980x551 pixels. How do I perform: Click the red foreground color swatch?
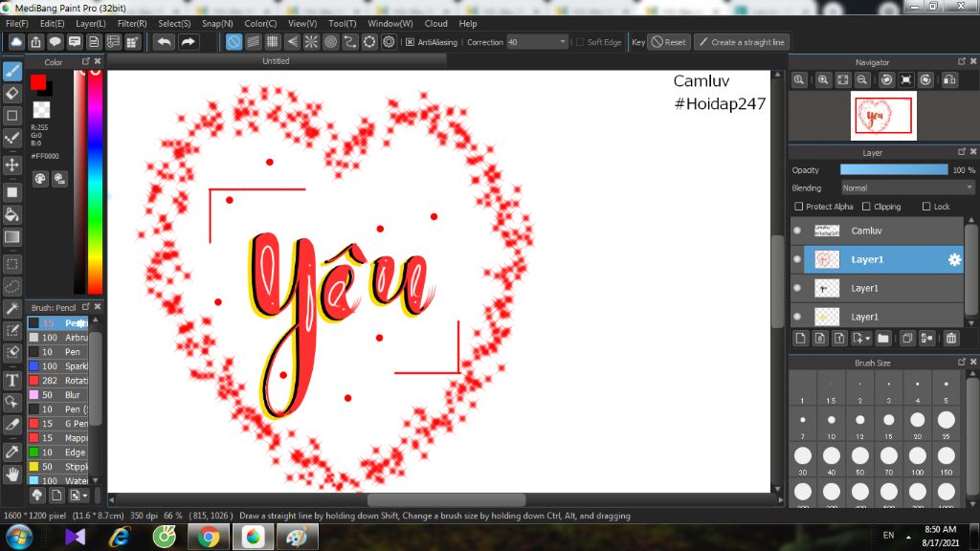click(37, 82)
